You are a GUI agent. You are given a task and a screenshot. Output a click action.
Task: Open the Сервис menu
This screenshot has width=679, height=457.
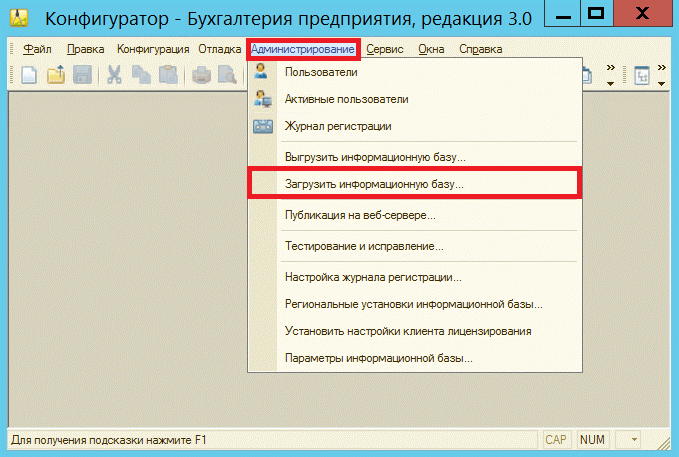385,49
